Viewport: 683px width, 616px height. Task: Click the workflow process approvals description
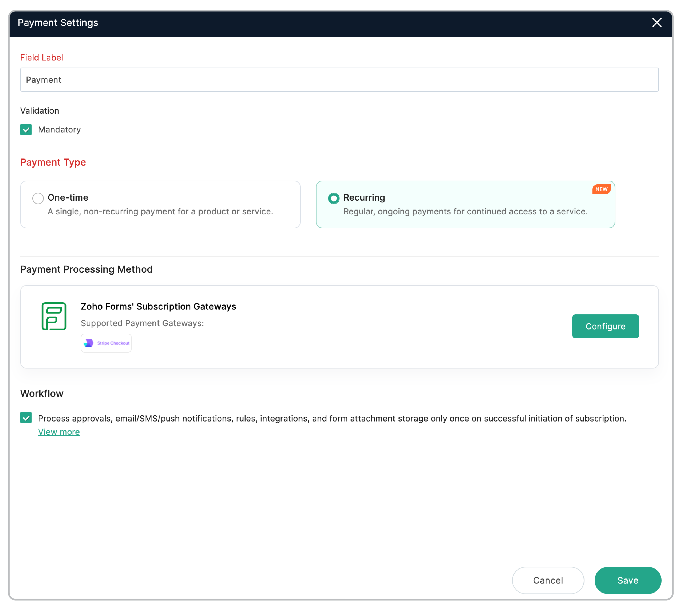pos(332,418)
